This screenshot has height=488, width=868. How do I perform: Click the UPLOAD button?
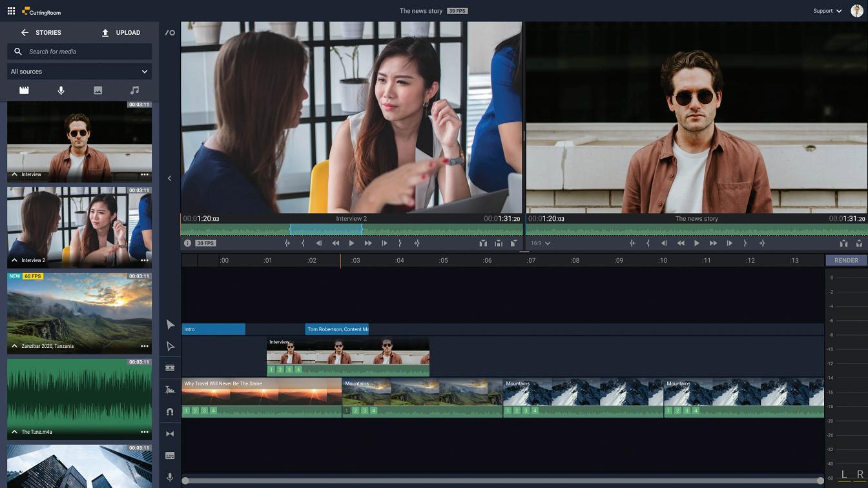[121, 32]
